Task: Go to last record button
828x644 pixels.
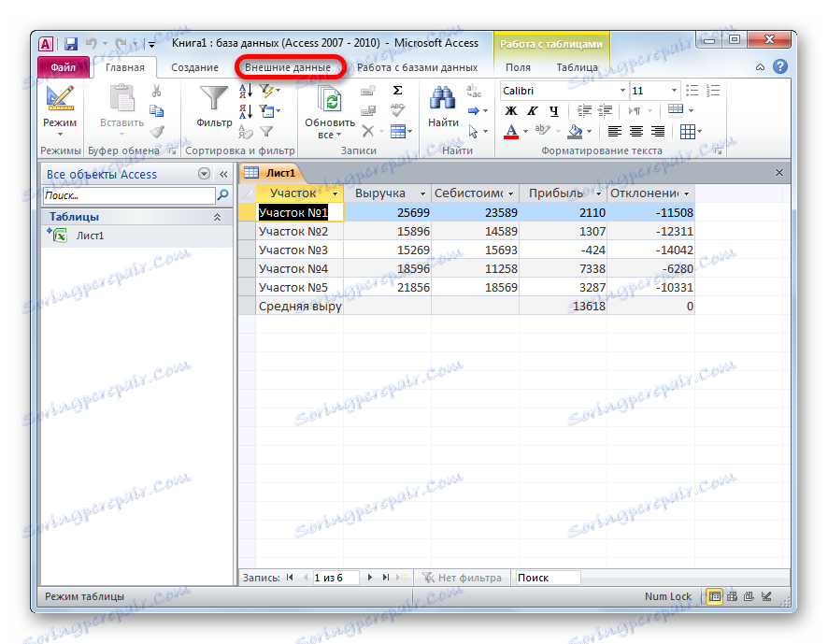Action: [x=385, y=578]
